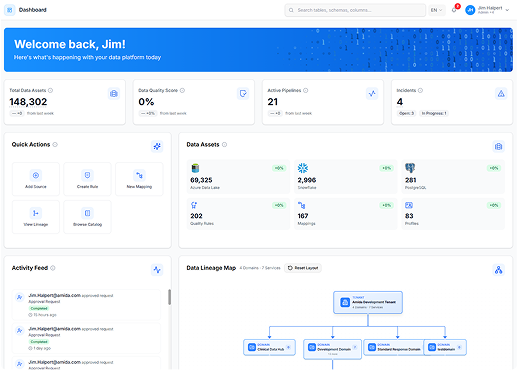
Task: Open the approval request from 1 day ago
Action: pos(86,338)
